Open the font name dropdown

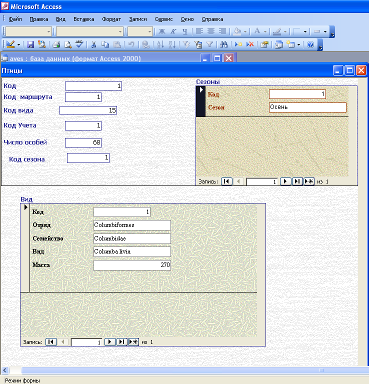120,32
